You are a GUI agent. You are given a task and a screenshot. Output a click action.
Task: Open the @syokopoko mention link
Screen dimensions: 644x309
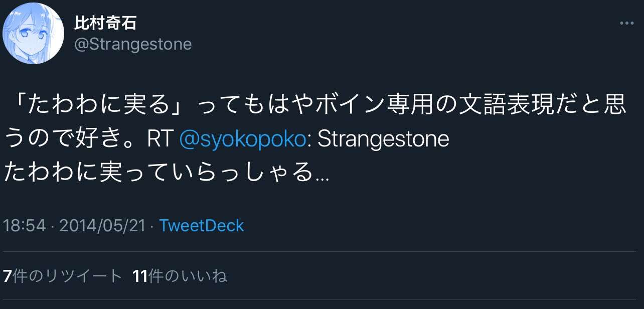click(242, 139)
